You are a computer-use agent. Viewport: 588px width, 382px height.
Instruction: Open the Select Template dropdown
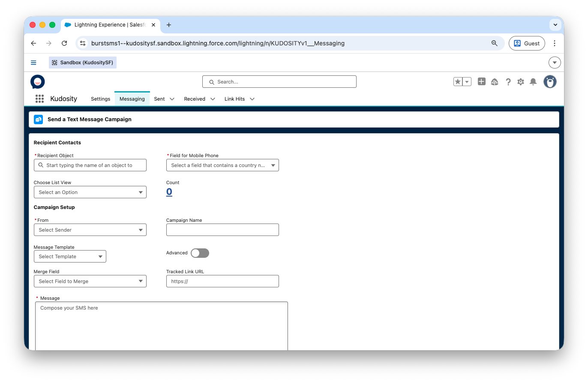click(70, 257)
